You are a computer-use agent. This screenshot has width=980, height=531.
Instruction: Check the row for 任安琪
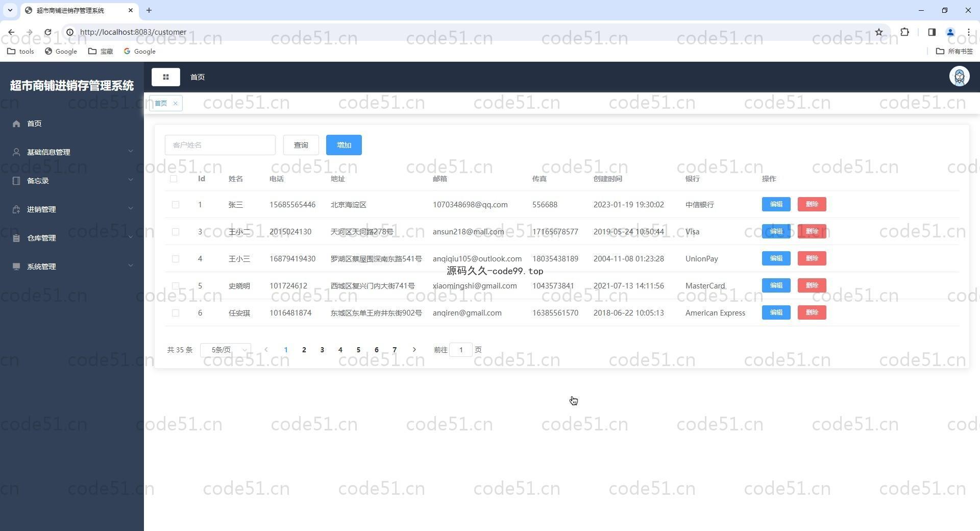tap(176, 313)
